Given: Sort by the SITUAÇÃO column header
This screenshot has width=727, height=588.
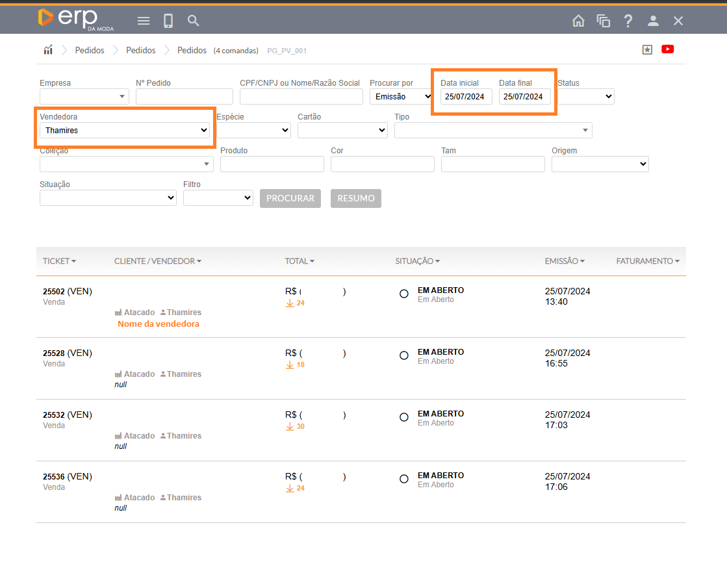Looking at the screenshot, I should [417, 261].
